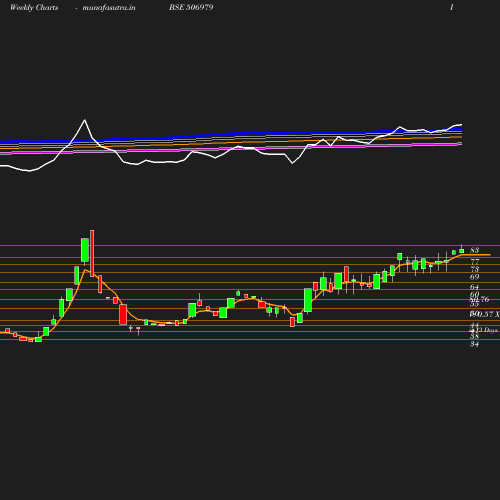
Task: Select the price axis label "64"
Action: (475, 287)
